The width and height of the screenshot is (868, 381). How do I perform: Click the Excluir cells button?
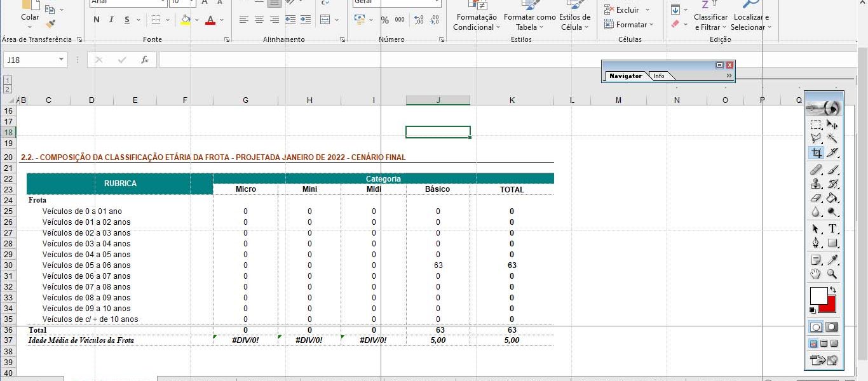pos(627,10)
